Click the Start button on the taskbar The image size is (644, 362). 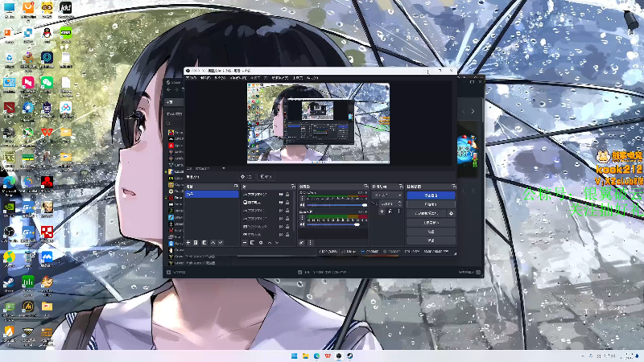294,356
